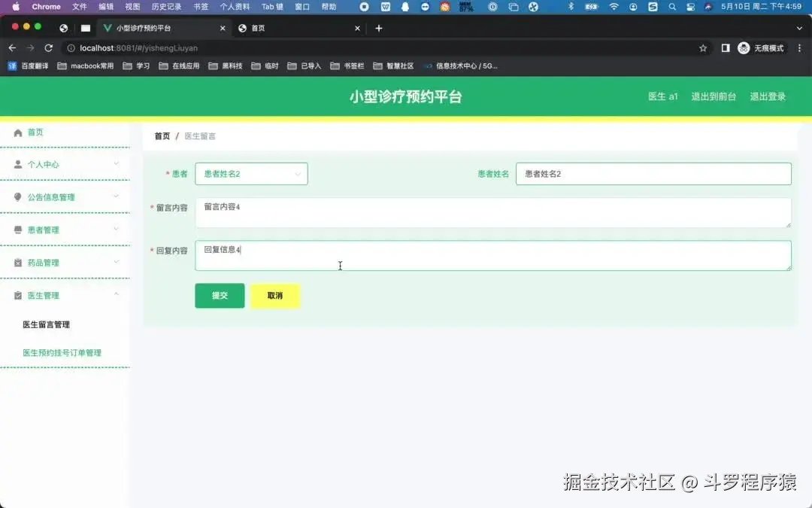The image size is (812, 508).
Task: Click the 留言内容 text area
Action: pos(493,212)
